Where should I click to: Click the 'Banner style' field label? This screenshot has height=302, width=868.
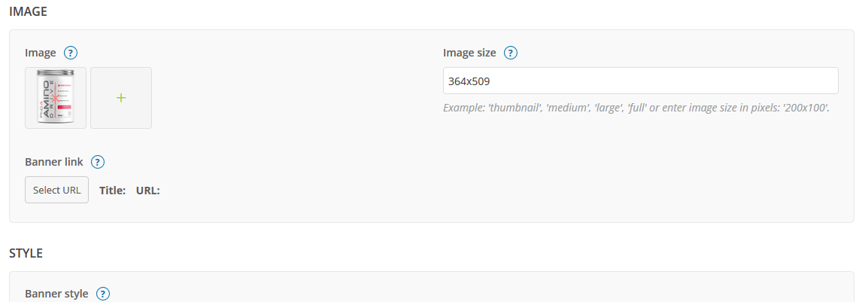tap(56, 294)
